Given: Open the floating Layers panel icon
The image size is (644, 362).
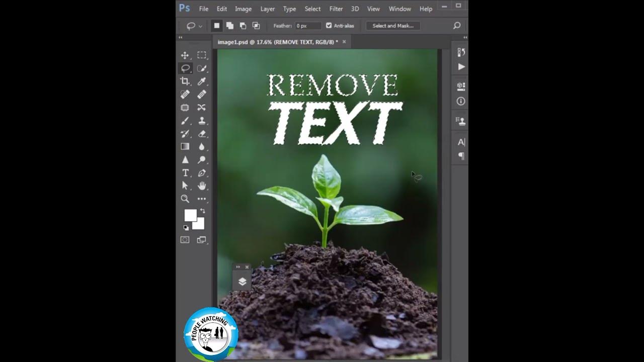Looking at the screenshot, I should point(242,282).
